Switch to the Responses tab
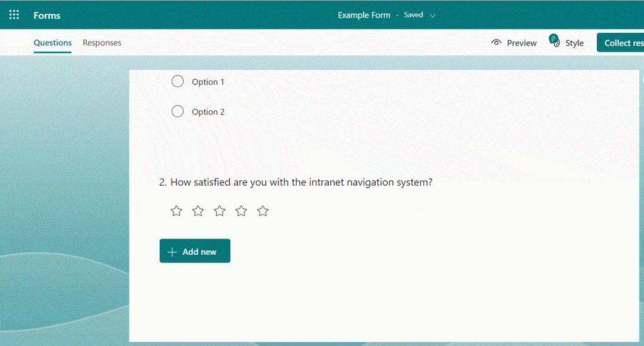This screenshot has height=346, width=644. pyautogui.click(x=102, y=43)
